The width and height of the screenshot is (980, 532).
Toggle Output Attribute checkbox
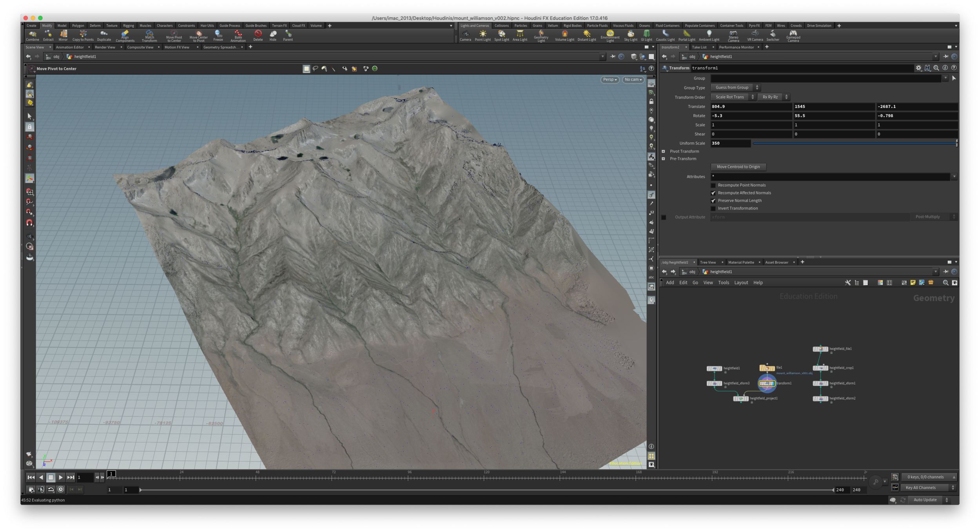coord(664,217)
